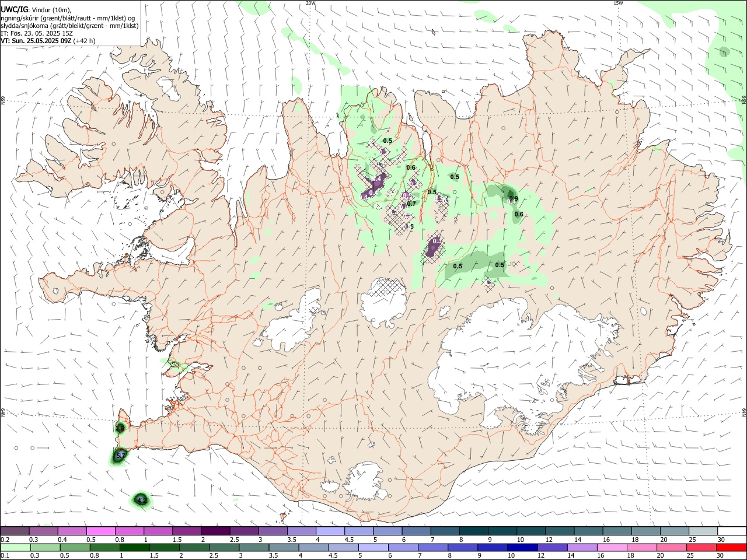
Task: Pick upper-row swatch between 4 and 4.5
Action: (x=330, y=531)
